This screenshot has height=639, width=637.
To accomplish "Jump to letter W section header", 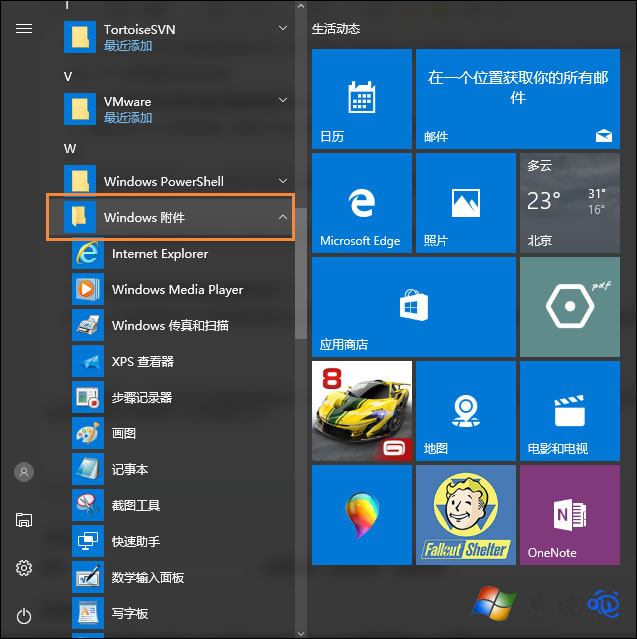I will 70,148.
